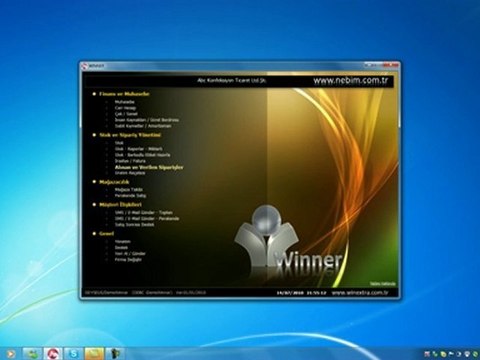Open the Destek entry under Genel

click(x=121, y=248)
